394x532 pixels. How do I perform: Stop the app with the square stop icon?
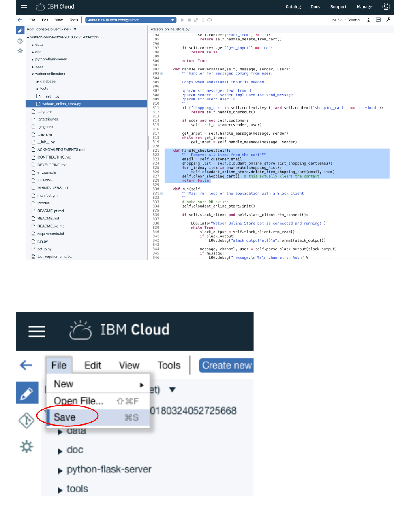(189, 20)
